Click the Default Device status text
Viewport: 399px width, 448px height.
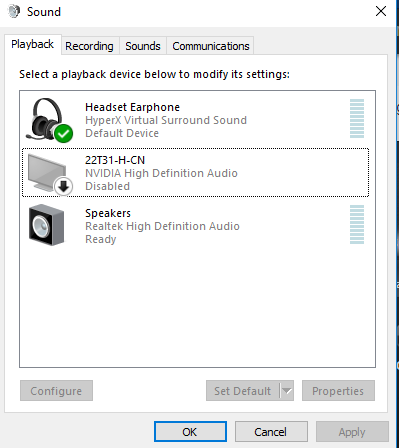pos(122,133)
